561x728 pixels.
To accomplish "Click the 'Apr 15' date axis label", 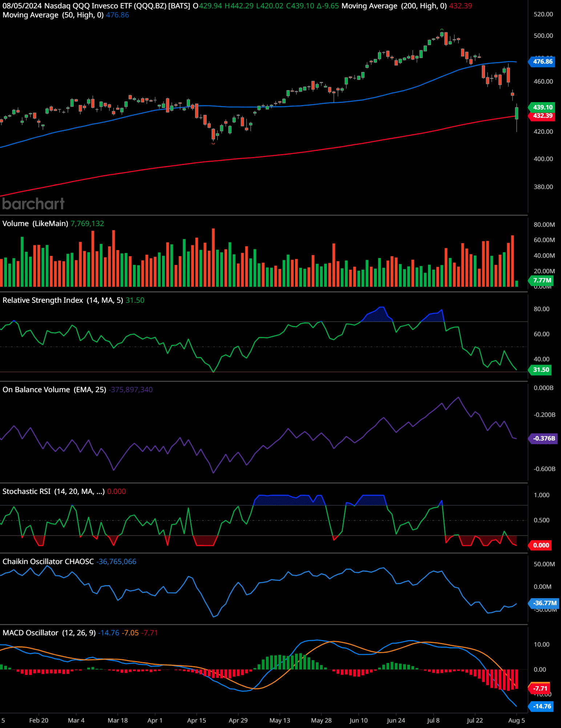I will click(x=197, y=720).
